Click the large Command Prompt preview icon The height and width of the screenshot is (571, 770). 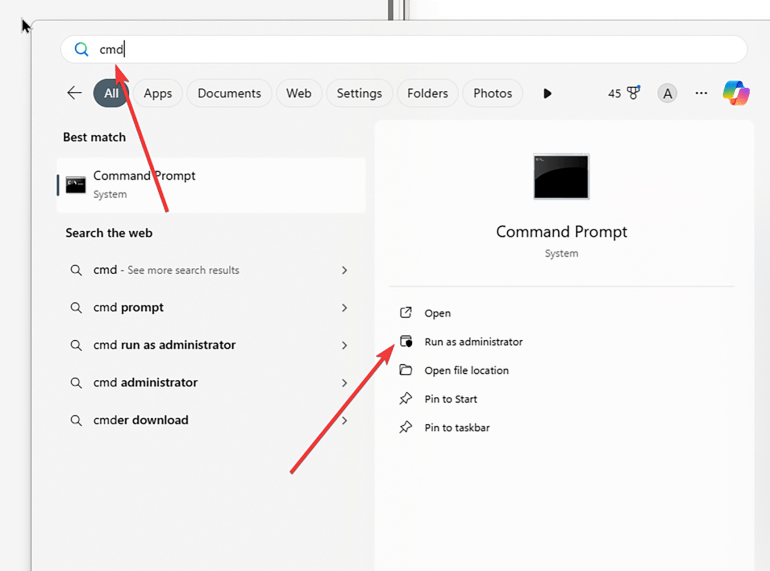coord(561,176)
